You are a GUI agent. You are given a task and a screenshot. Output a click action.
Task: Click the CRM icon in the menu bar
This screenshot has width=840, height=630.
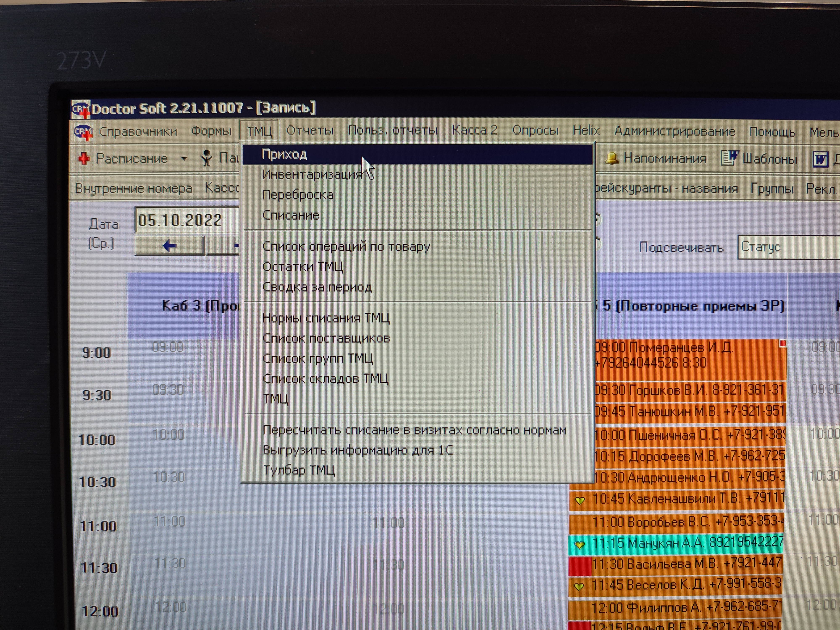pos(83,132)
